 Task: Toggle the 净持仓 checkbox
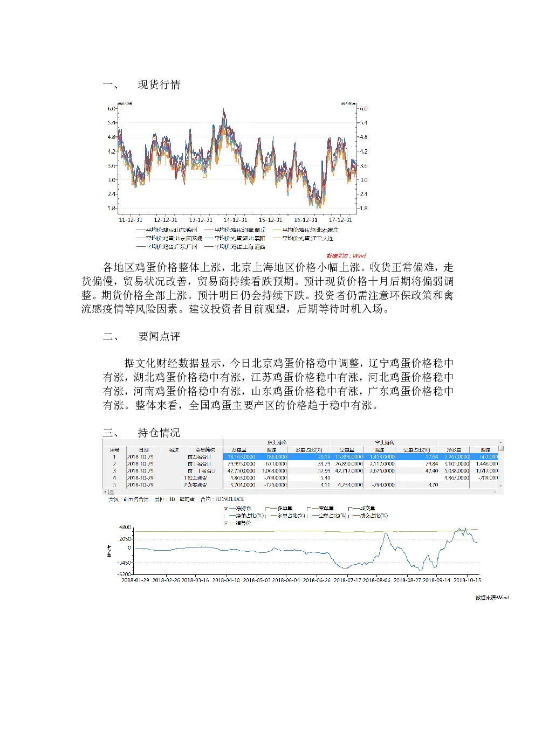pos(225,508)
